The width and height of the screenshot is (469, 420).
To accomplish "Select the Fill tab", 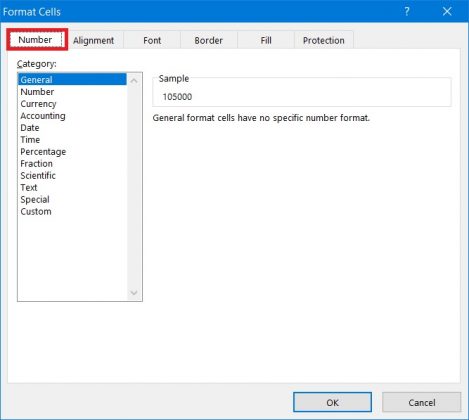I will coord(266,41).
